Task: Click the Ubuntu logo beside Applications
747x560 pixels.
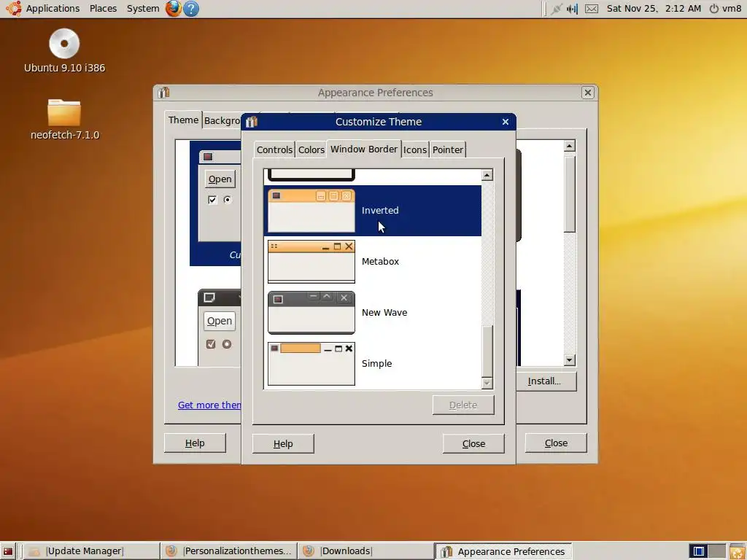Action: click(x=13, y=9)
